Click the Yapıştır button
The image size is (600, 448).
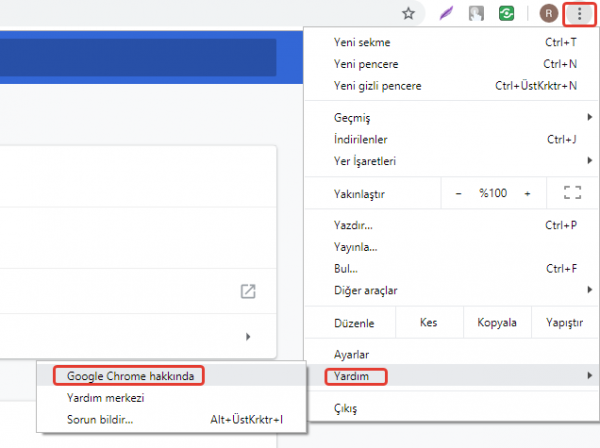click(x=565, y=323)
